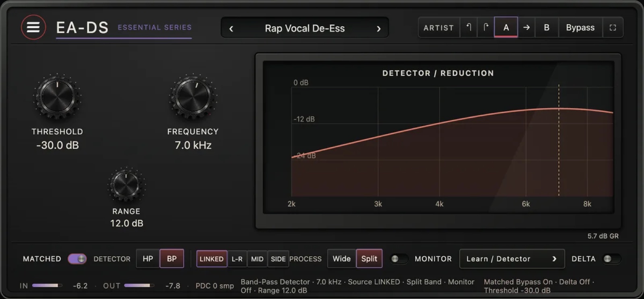Toggle fullscreen resize icon
The width and height of the screenshot is (644, 299).
(613, 27)
